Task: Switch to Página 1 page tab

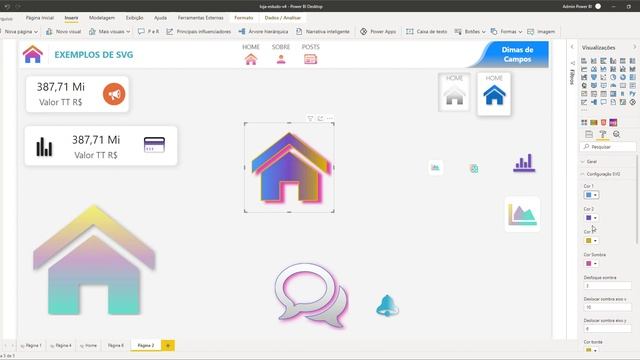Action: pyautogui.click(x=31, y=345)
